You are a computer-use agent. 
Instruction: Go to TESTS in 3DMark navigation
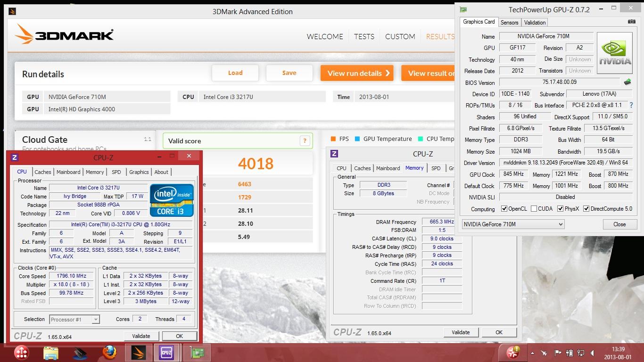tap(364, 36)
